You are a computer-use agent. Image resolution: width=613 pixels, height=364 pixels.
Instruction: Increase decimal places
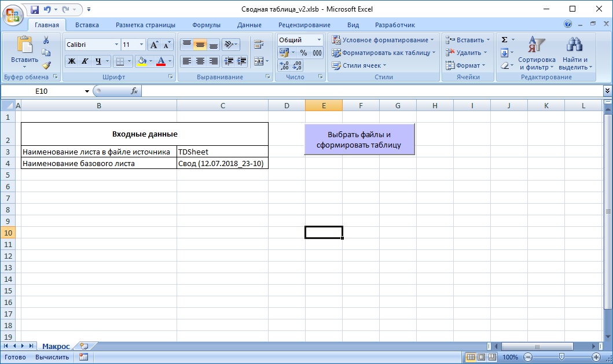pos(284,65)
